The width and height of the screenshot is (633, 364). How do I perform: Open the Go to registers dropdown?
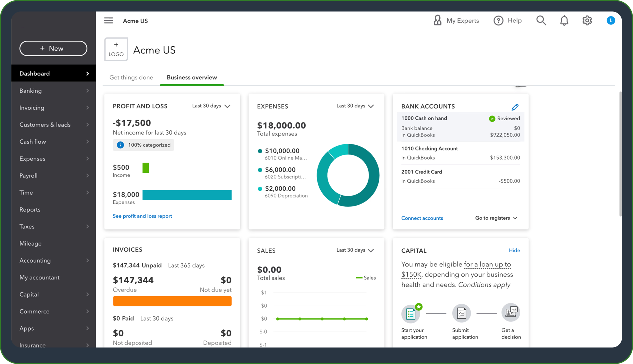coord(496,218)
